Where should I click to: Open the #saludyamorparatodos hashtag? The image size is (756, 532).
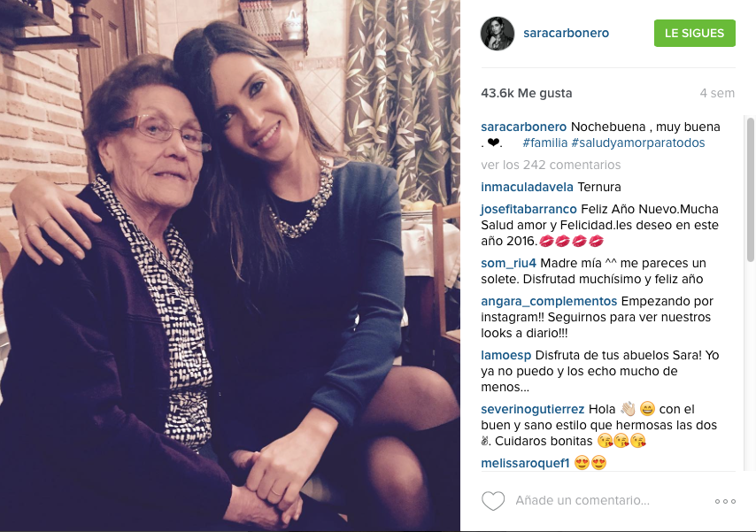coord(638,143)
